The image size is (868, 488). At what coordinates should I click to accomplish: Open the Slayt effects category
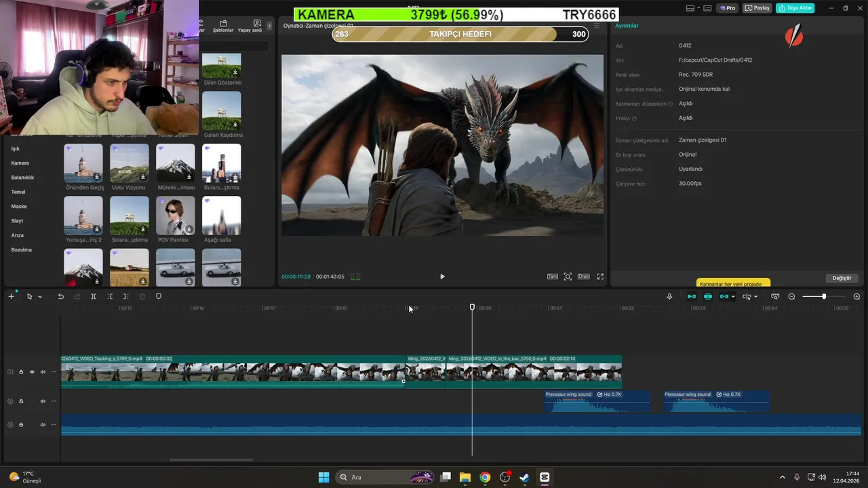tap(17, 221)
